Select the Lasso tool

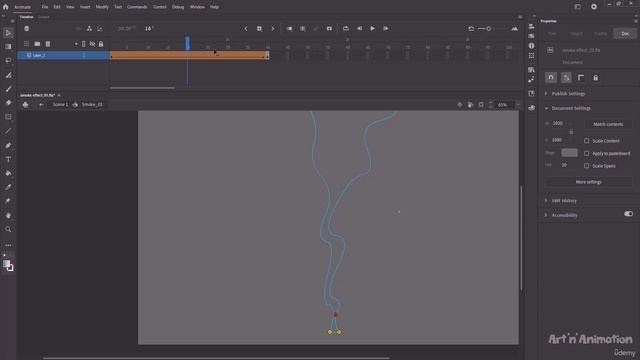[8, 60]
